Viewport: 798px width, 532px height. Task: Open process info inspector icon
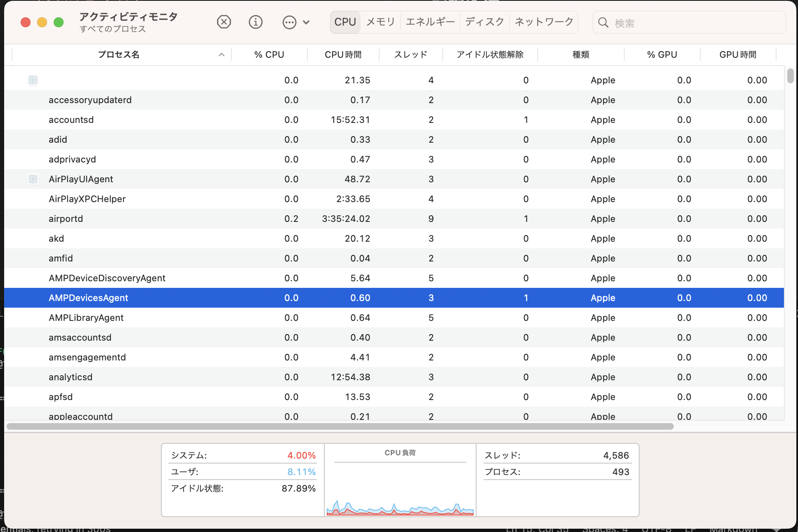coord(255,22)
